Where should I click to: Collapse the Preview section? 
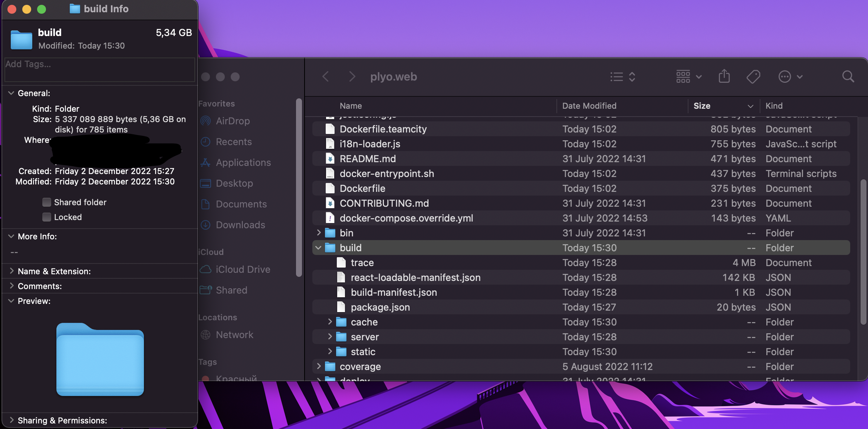coord(11,301)
